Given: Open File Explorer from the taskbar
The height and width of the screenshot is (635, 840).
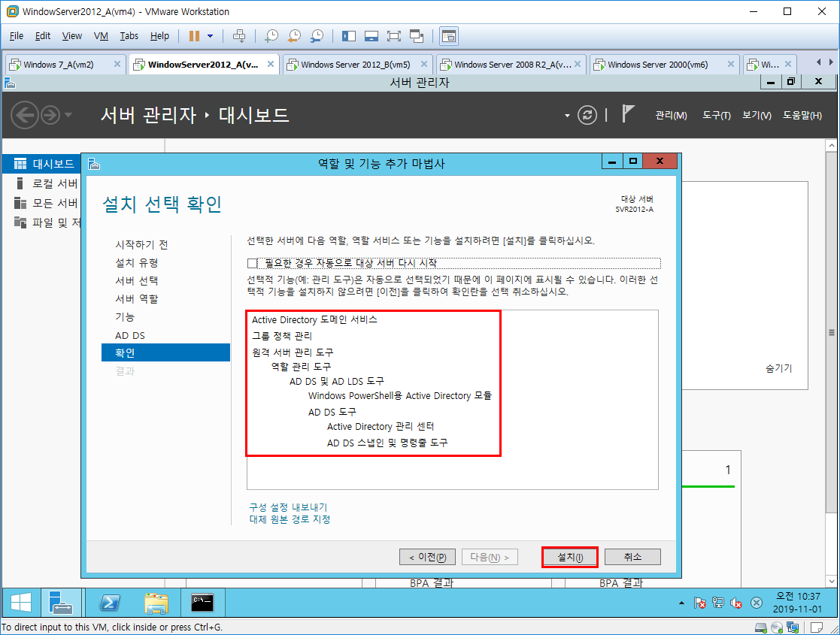Looking at the screenshot, I should point(156,603).
